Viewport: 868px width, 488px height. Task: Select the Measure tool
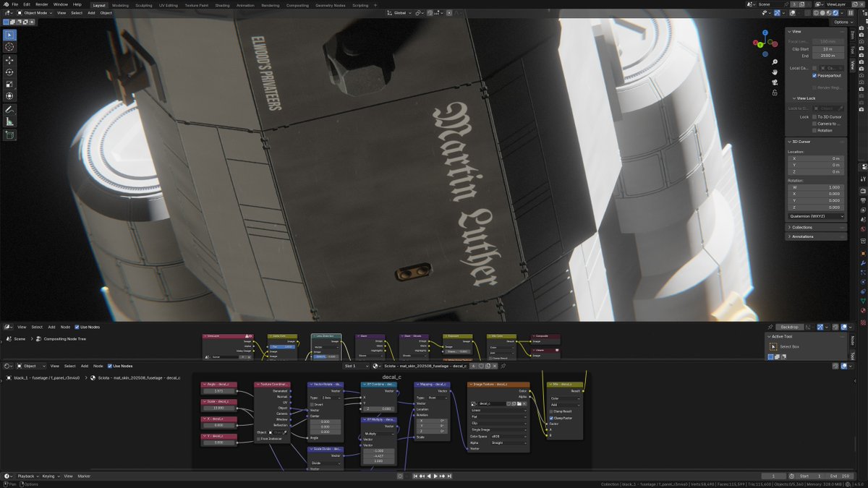click(9, 121)
